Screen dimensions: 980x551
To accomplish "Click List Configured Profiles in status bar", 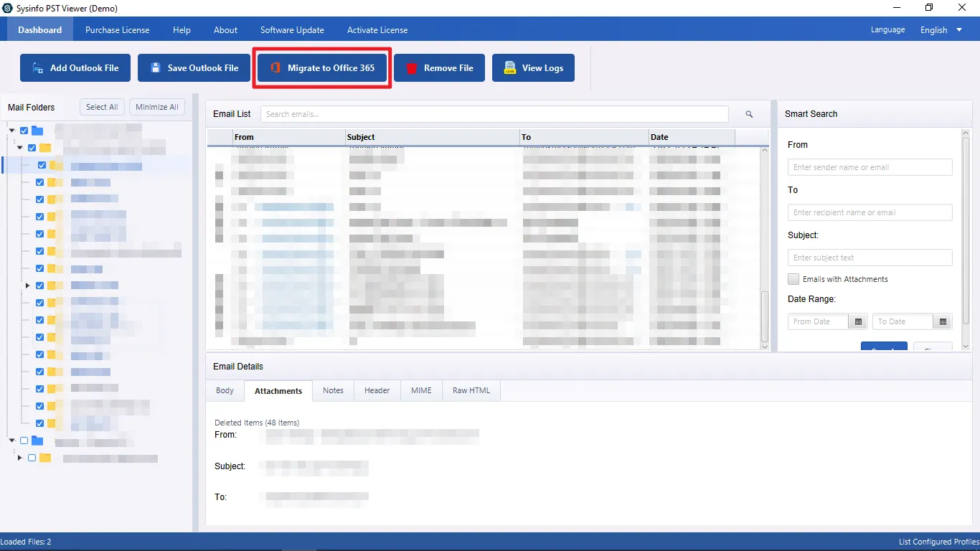I will [938, 542].
